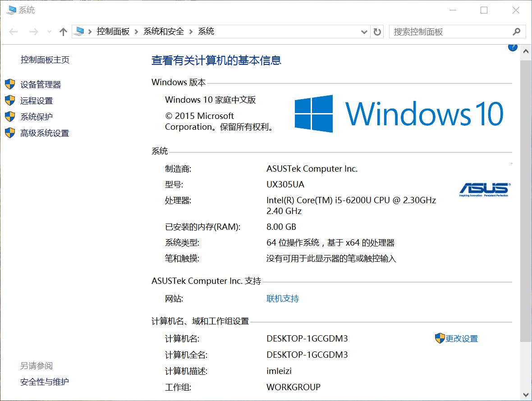Click 更改设置 link
The width and height of the screenshot is (532, 401).
[461, 339]
